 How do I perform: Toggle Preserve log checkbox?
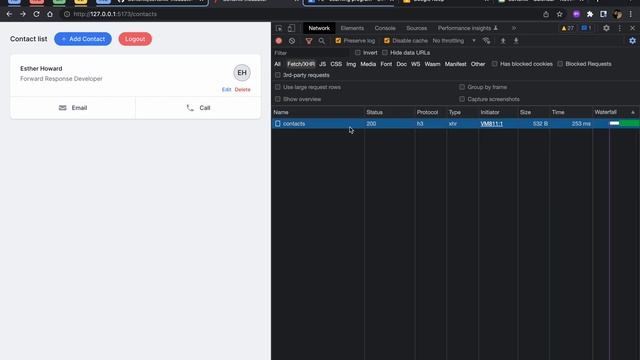coord(338,41)
